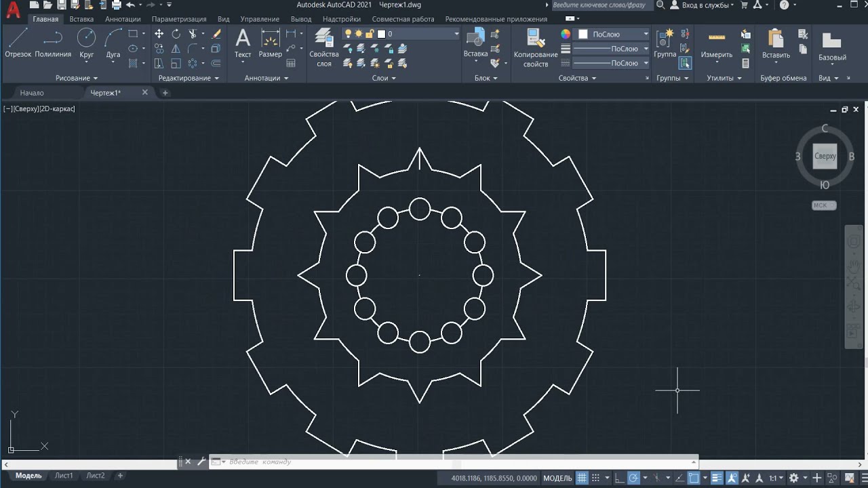Toggle group selection icon in Группы panel
868x488 pixels.
tap(685, 63)
